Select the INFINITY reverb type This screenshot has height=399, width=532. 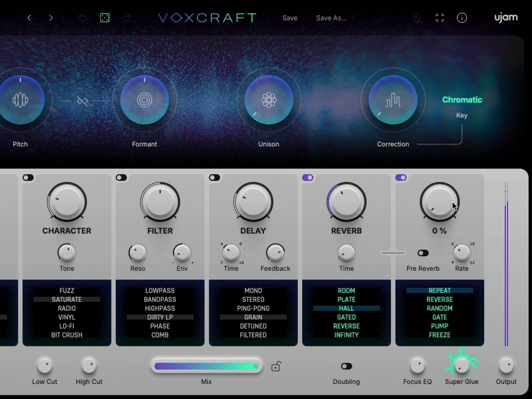[347, 335]
